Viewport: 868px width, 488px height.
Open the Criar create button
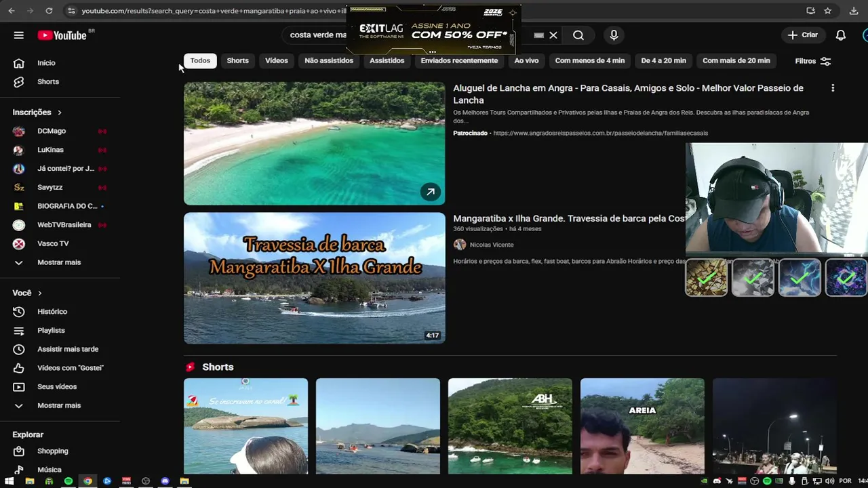point(804,35)
